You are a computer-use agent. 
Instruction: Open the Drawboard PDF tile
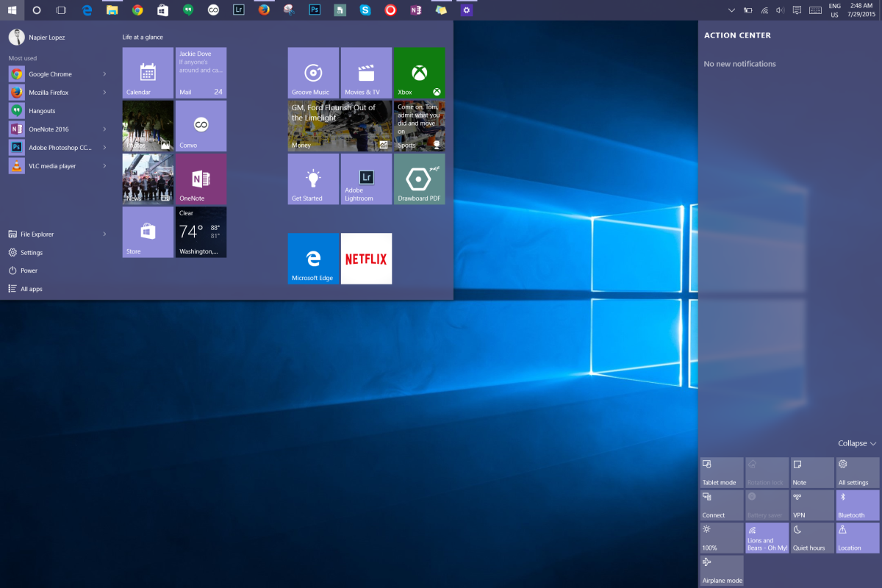(419, 179)
